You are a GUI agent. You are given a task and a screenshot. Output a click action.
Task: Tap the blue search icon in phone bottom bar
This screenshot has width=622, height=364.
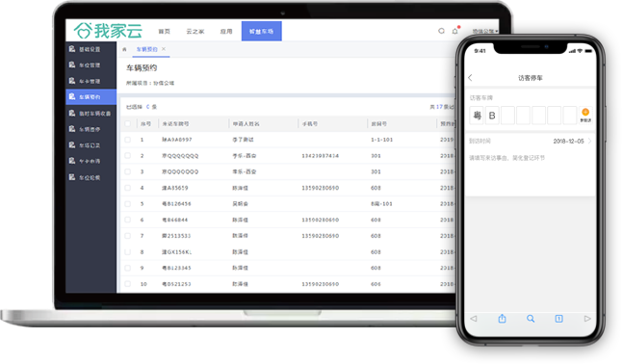point(531,319)
